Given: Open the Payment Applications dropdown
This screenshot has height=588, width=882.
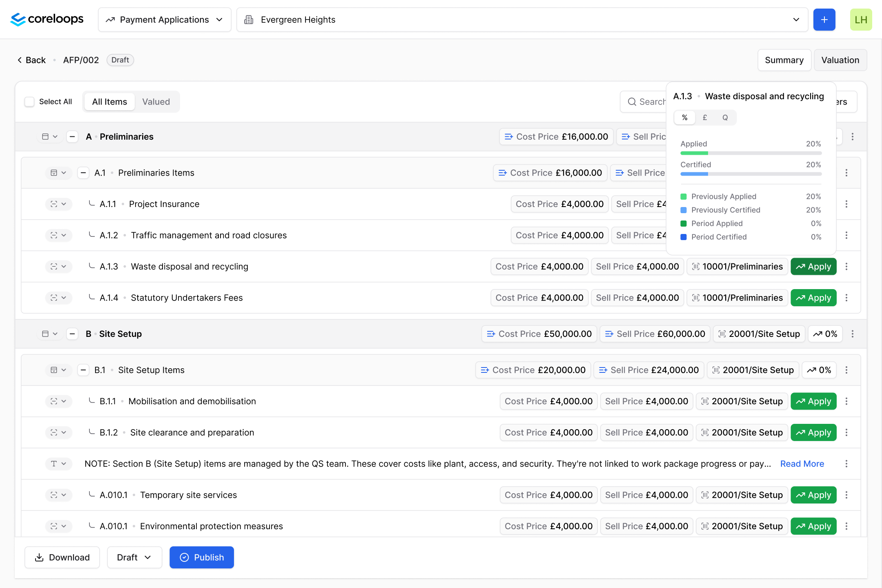Looking at the screenshot, I should (165, 20).
